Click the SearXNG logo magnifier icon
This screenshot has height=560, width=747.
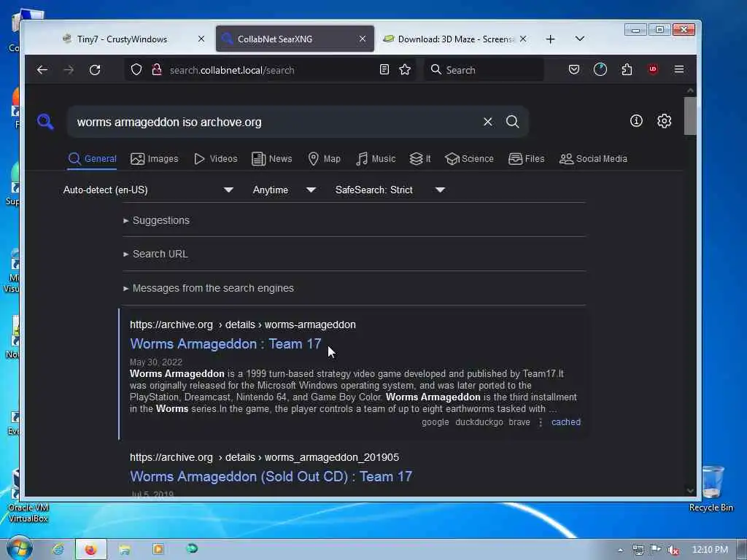point(45,122)
